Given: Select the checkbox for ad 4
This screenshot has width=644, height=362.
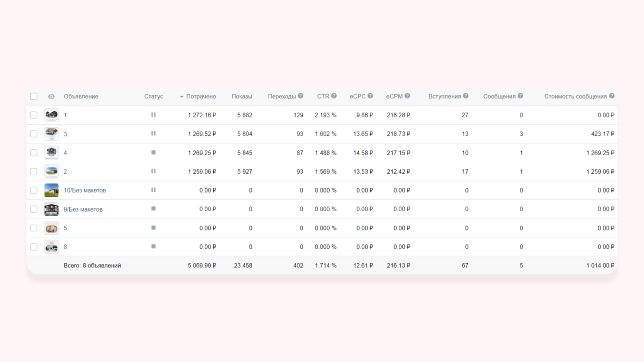Looking at the screenshot, I should point(34,153).
